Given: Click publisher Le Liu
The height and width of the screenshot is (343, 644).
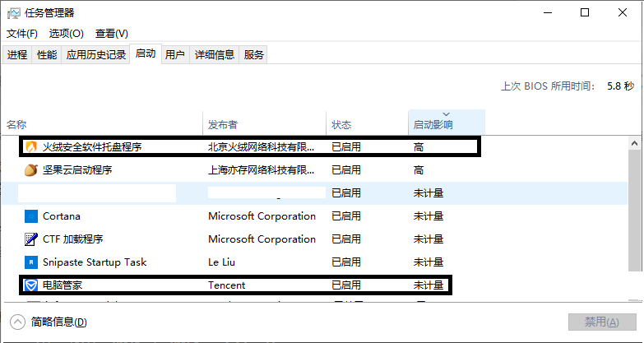Looking at the screenshot, I should [221, 262].
